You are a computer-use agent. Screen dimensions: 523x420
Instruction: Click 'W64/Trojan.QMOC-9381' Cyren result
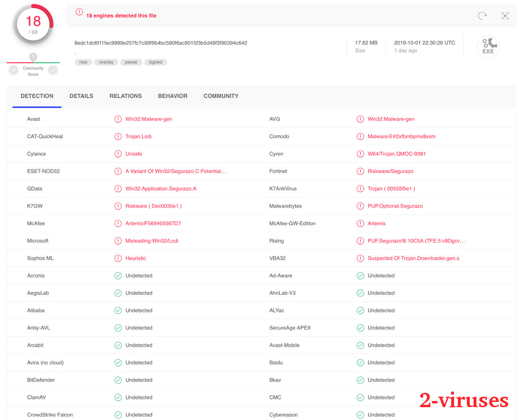click(397, 154)
